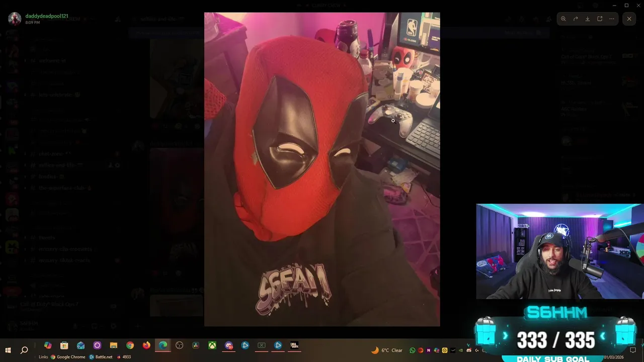Launch Firefox from the taskbar
Viewport: 644px width, 362px height.
click(146, 345)
